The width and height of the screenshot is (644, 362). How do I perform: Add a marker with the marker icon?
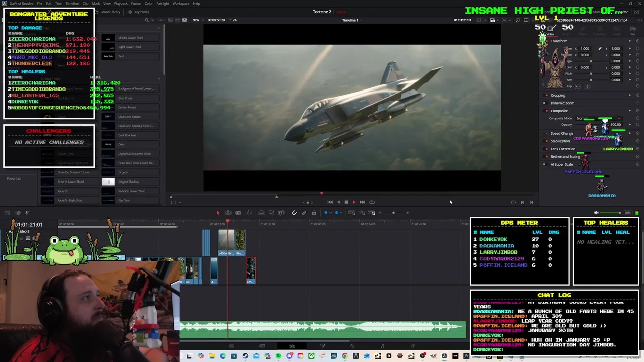pos(336,213)
